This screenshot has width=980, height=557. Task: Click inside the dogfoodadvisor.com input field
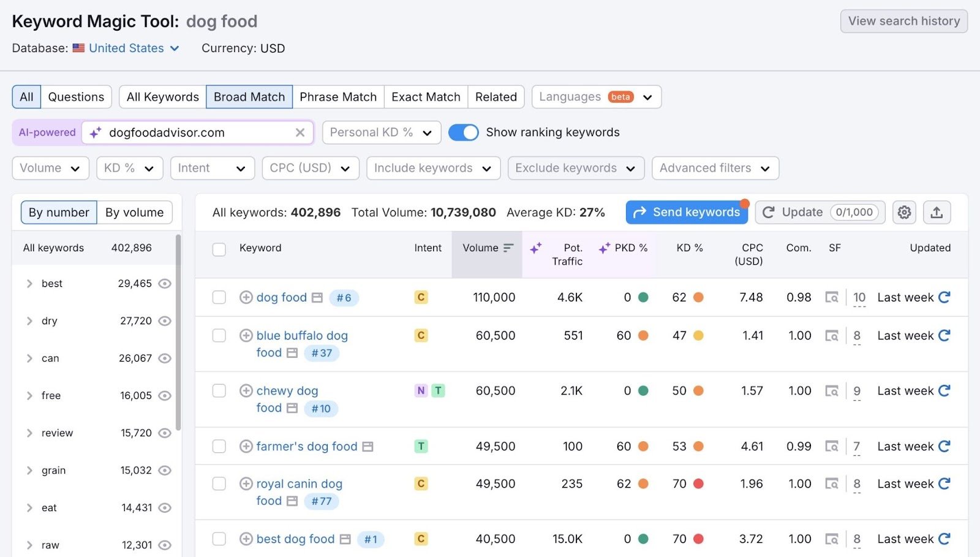coord(196,132)
